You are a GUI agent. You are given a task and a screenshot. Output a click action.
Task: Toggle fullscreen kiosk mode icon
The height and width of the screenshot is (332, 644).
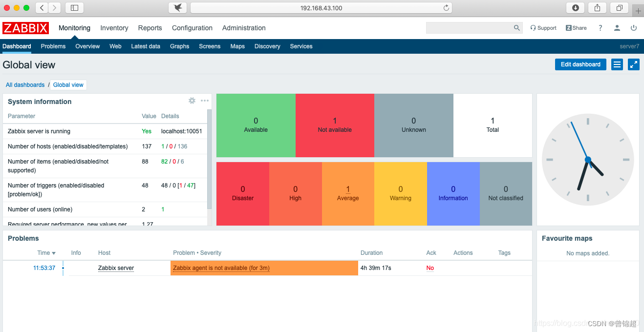pos(634,64)
